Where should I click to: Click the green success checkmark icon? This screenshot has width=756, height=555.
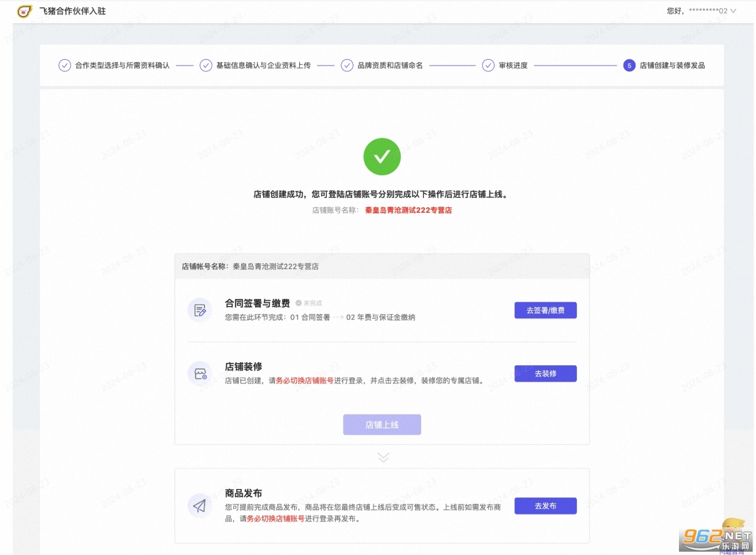[382, 157]
